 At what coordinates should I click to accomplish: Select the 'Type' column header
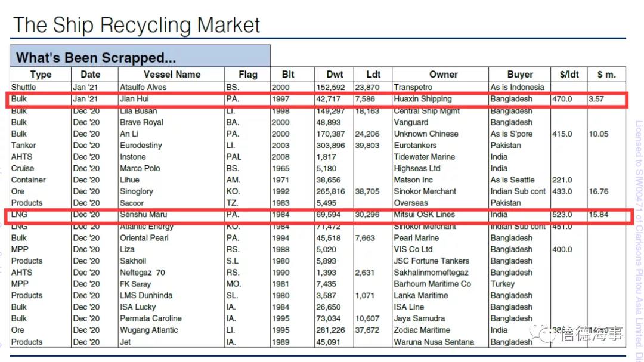click(41, 75)
